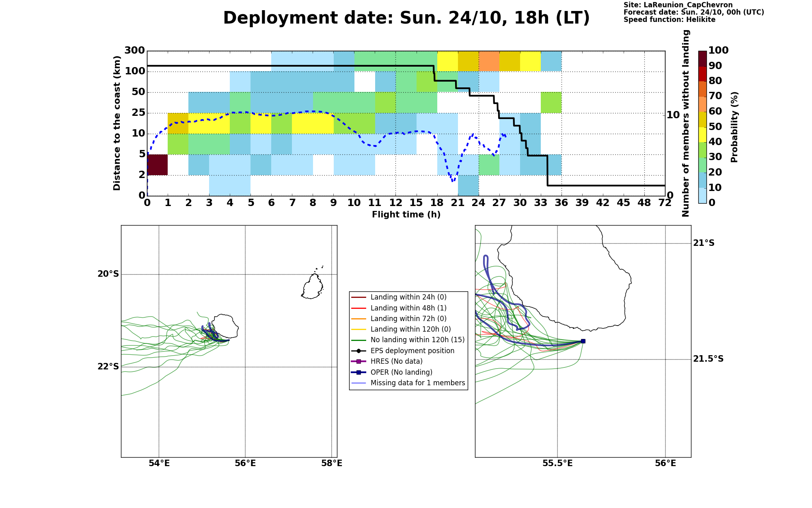812x508 pixels.
Task: Click the "20°S" latitude label
Action: pos(108,274)
